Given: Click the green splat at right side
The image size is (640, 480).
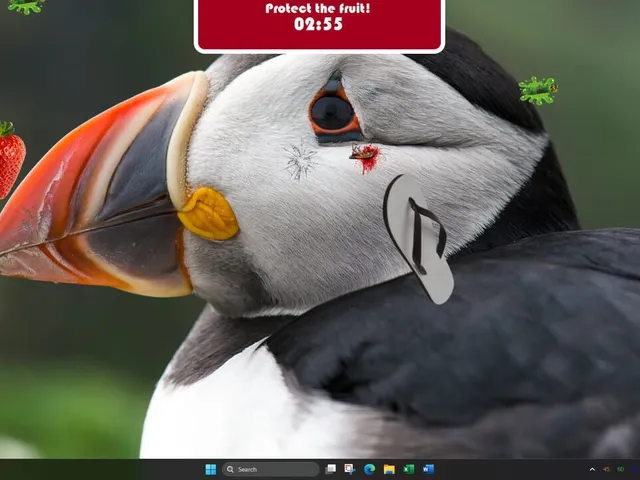Looking at the screenshot, I should pyautogui.click(x=538, y=91).
